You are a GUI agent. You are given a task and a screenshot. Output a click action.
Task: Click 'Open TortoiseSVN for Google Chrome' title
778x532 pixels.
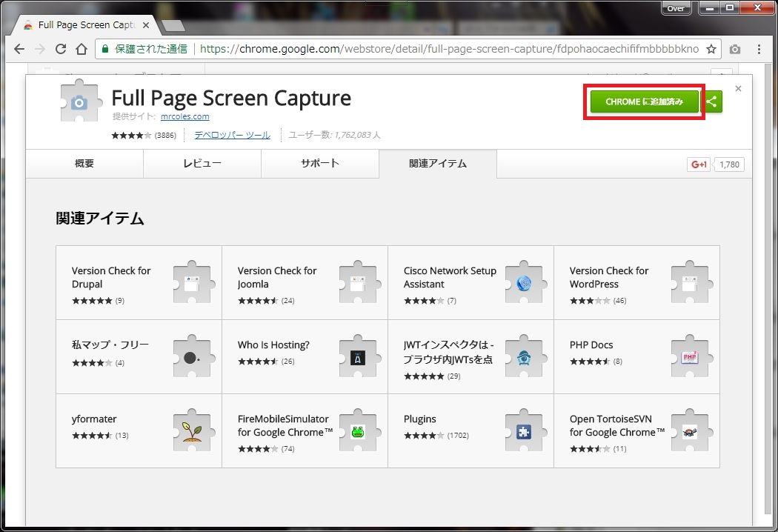617,426
